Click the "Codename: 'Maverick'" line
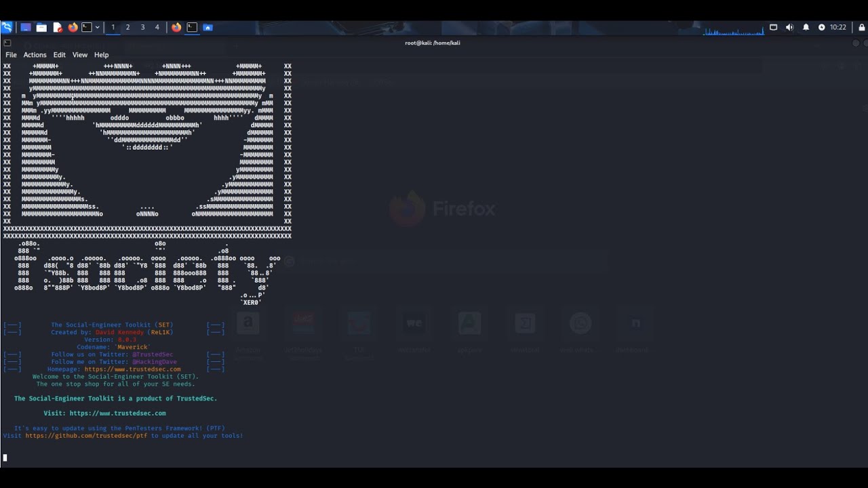The width and height of the screenshot is (868, 488). click(x=113, y=347)
